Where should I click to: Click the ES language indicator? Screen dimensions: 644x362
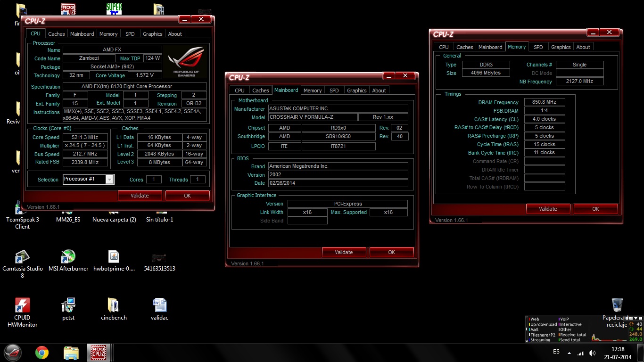click(556, 352)
